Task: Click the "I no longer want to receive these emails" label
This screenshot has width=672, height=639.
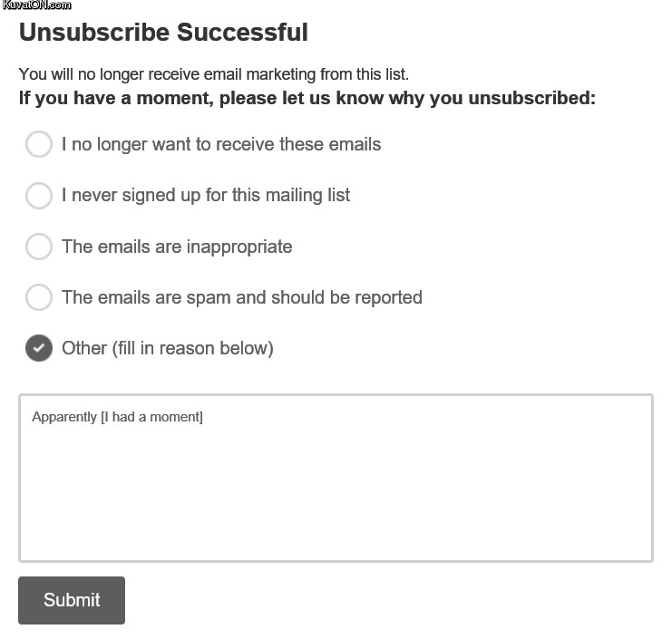Action: (220, 144)
